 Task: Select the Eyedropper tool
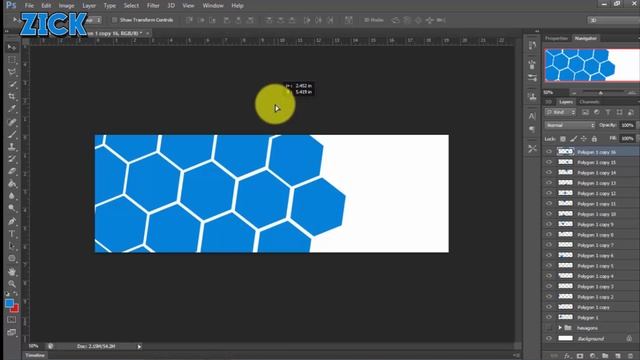tap(12, 109)
